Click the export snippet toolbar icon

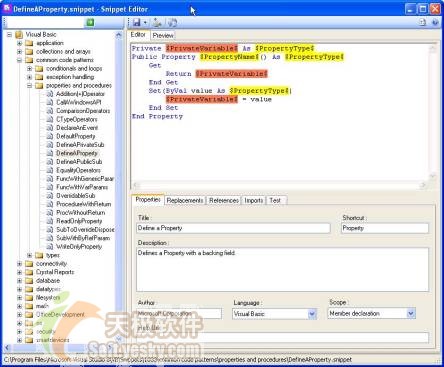coord(157,23)
